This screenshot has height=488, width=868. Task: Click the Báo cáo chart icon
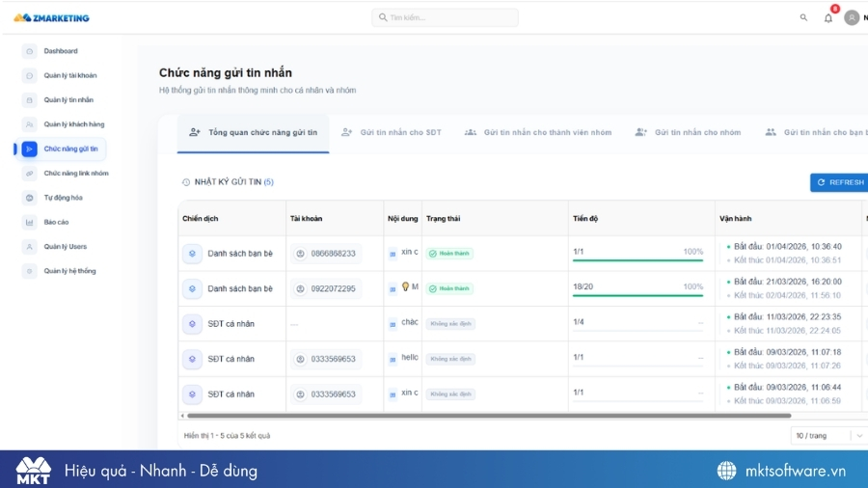(29, 222)
